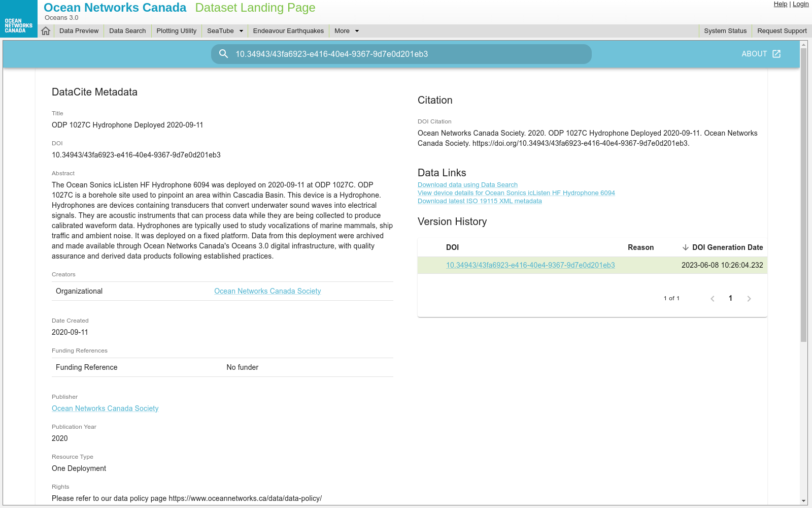Screen dimensions: 812x508
Task: Click the Date Created value '2020-09-11'
Action: (x=70, y=332)
